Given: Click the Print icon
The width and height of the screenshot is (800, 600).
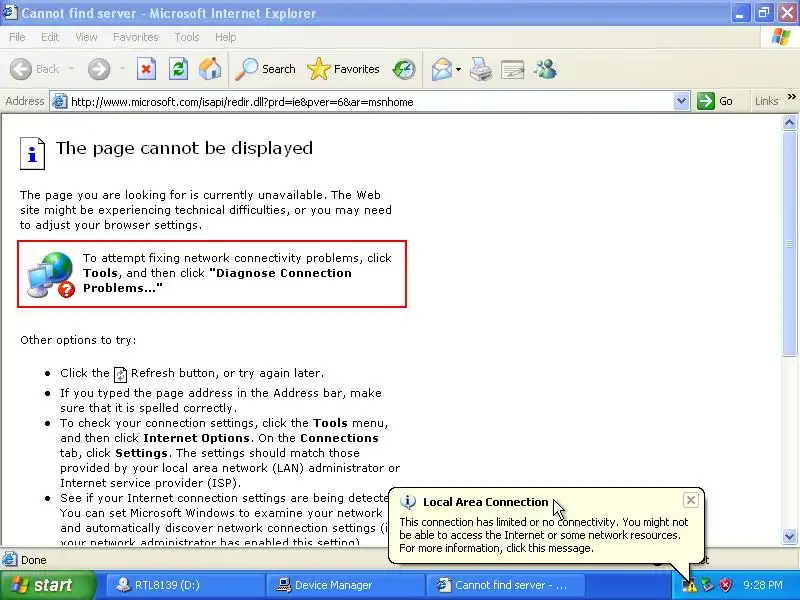Looking at the screenshot, I should [481, 69].
